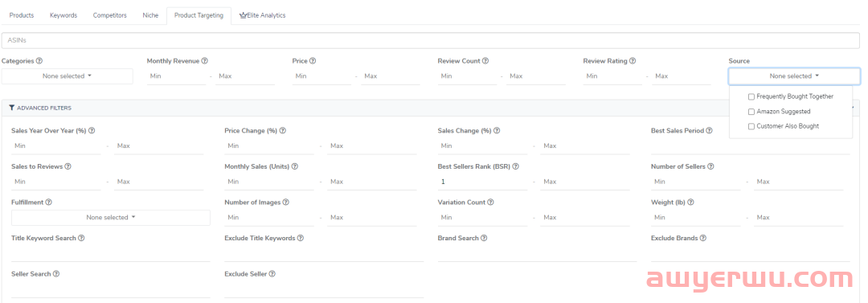Image resolution: width=868 pixels, height=303 pixels.
Task: Click Sales Year Over Year help icon
Action: click(92, 131)
